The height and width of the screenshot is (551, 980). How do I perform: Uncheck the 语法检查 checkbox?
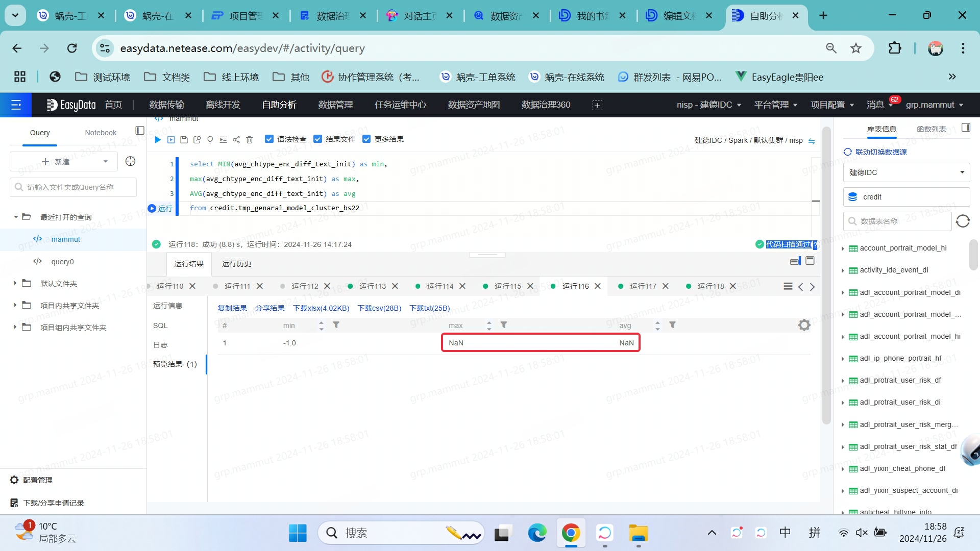tap(269, 138)
